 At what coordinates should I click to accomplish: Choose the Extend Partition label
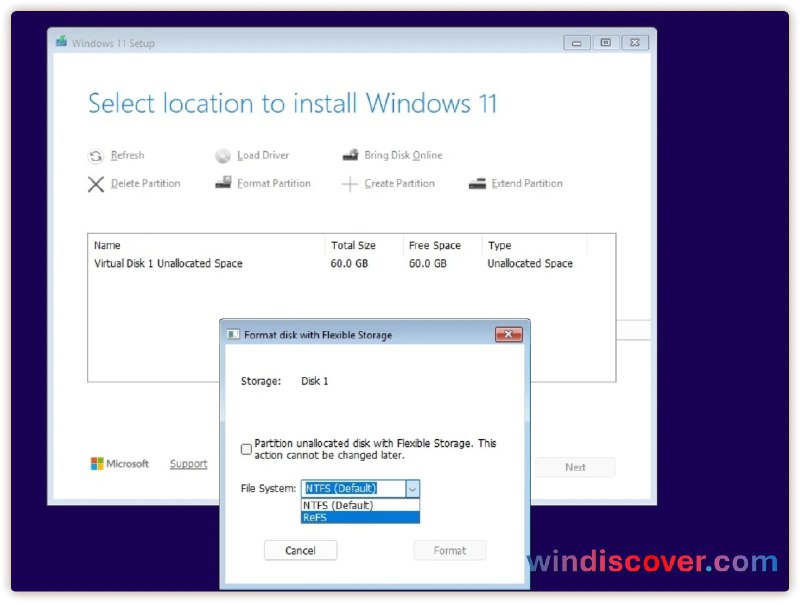(x=527, y=183)
